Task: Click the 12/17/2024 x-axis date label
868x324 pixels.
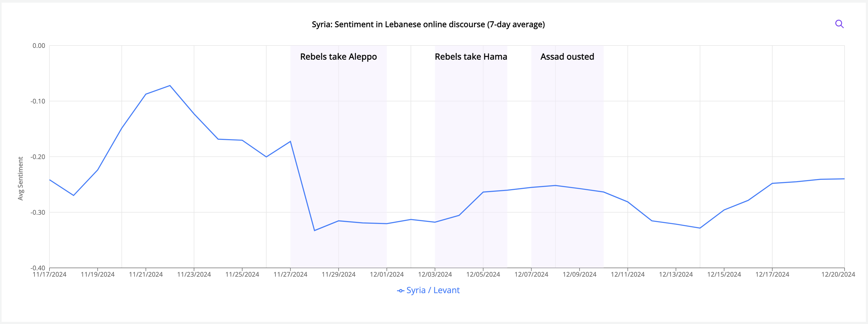Action: 772,275
